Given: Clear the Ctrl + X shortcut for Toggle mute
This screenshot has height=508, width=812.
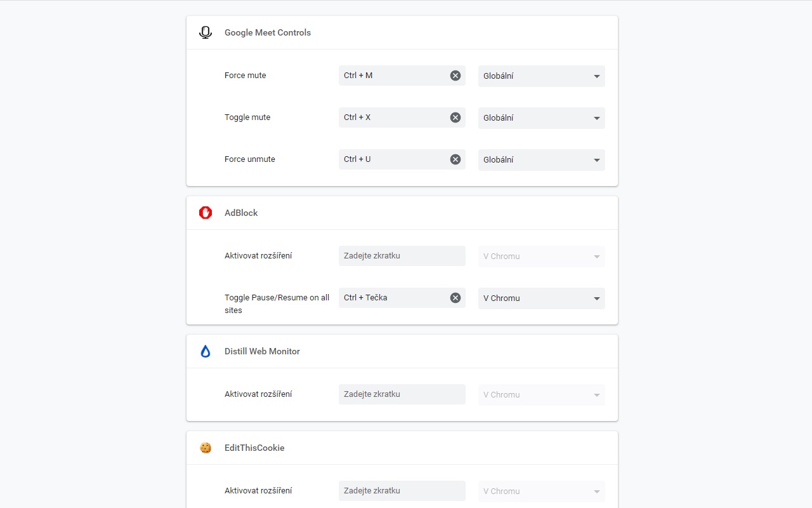Looking at the screenshot, I should pos(455,117).
